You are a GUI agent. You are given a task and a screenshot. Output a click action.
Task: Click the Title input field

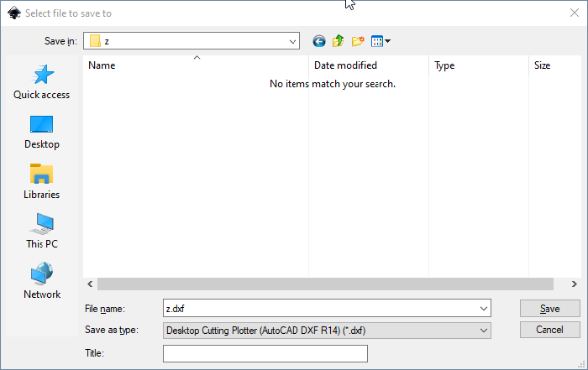pyautogui.click(x=265, y=353)
